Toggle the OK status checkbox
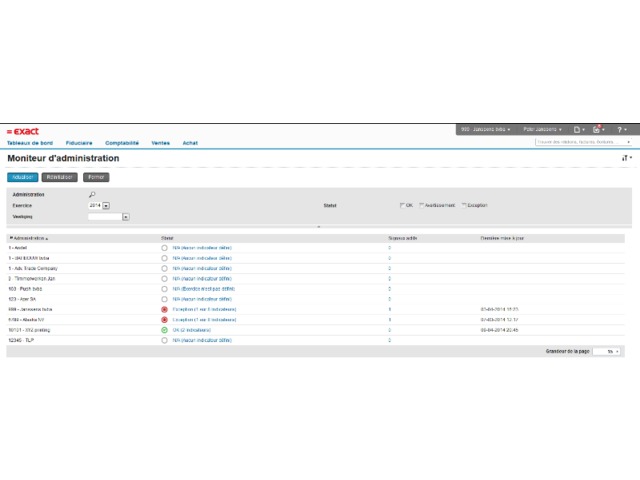The width and height of the screenshot is (640, 480). (402, 205)
